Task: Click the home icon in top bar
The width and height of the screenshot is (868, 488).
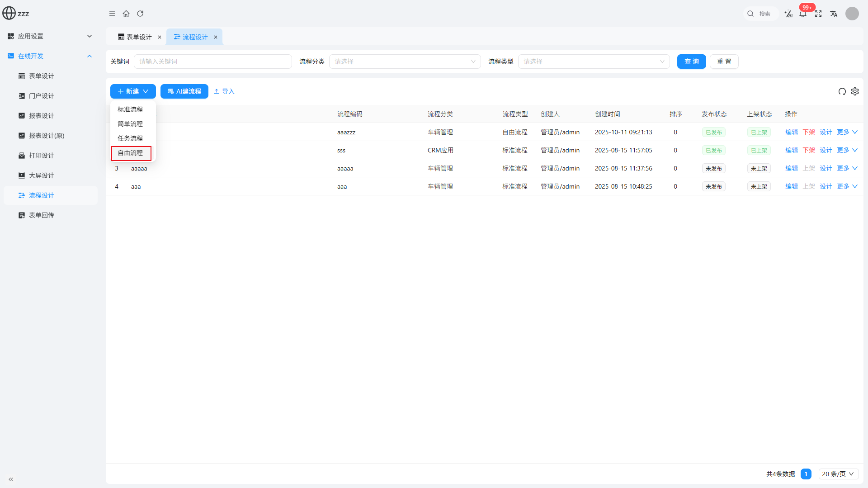Action: [x=126, y=14]
